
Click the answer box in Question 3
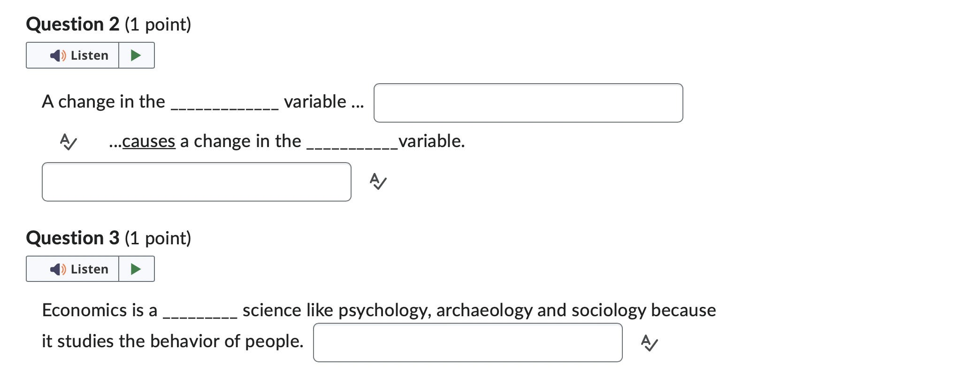pyautogui.click(x=467, y=343)
